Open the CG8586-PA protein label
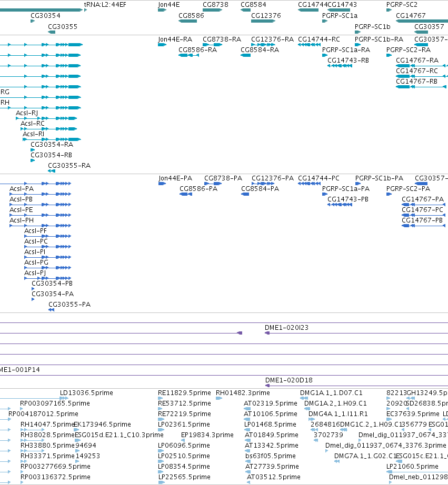Image resolution: width=448 pixels, height=485 pixels. tap(198, 189)
